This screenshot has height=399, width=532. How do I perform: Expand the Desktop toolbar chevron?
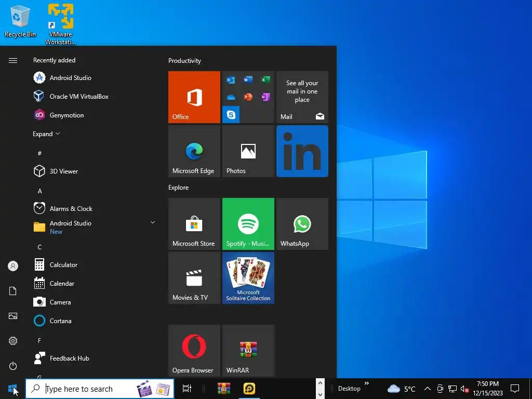tap(367, 383)
